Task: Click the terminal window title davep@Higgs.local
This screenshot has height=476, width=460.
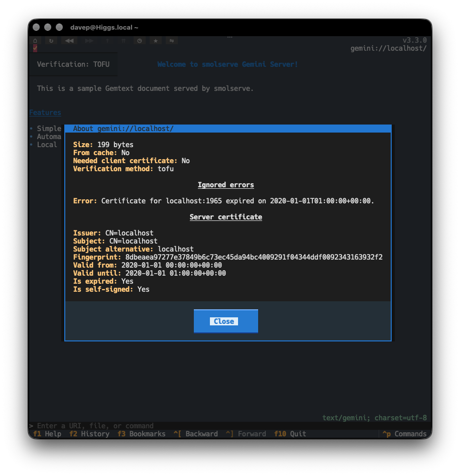Action: point(104,27)
